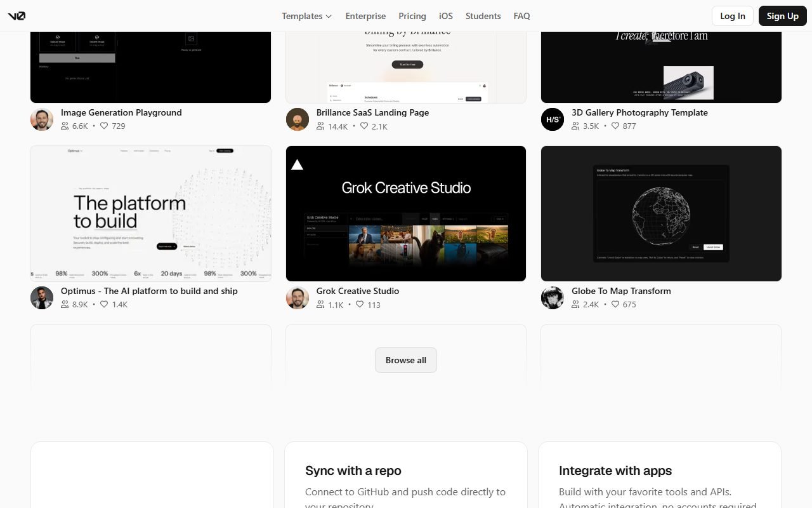Screen dimensions: 812x508
Task: Open Grok Creative Studio author avatar
Action: (x=298, y=298)
